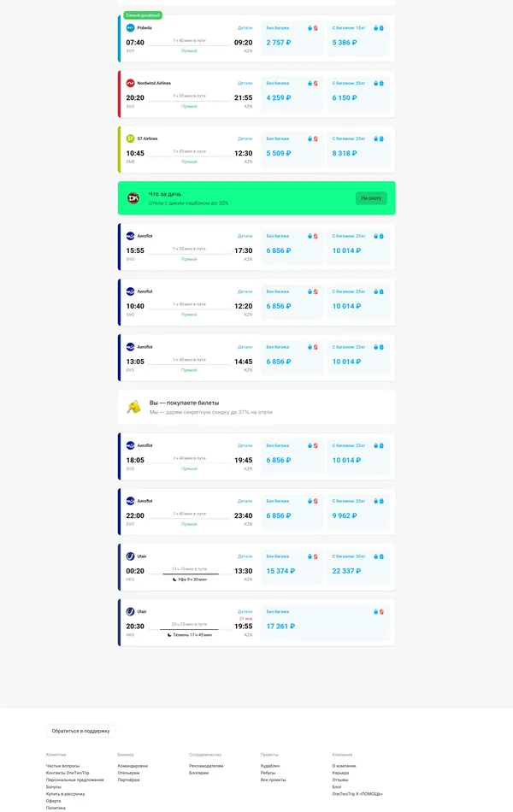
Task: Click the S7 Airlines logo
Action: [x=130, y=138]
